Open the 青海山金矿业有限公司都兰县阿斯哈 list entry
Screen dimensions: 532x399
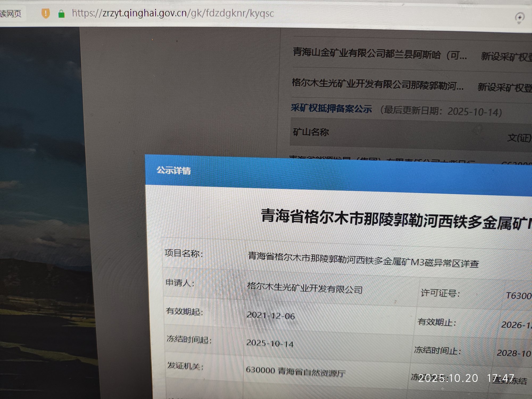[380, 54]
